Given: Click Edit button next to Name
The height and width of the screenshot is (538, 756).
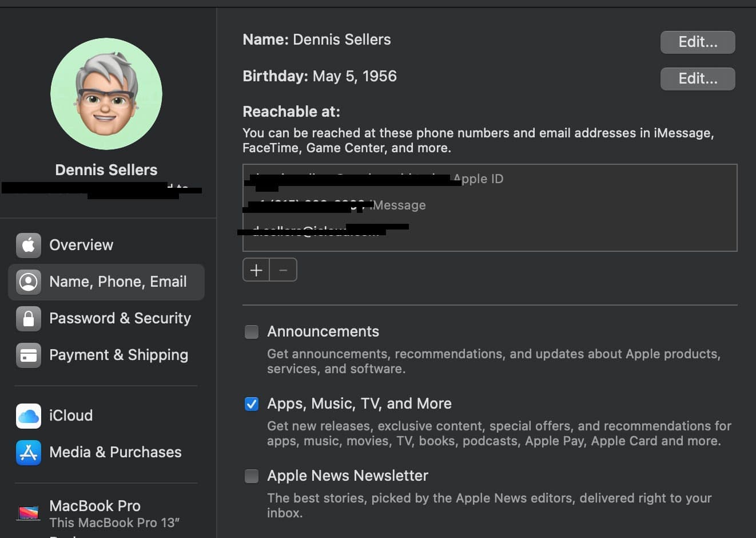Looking at the screenshot, I should 697,42.
